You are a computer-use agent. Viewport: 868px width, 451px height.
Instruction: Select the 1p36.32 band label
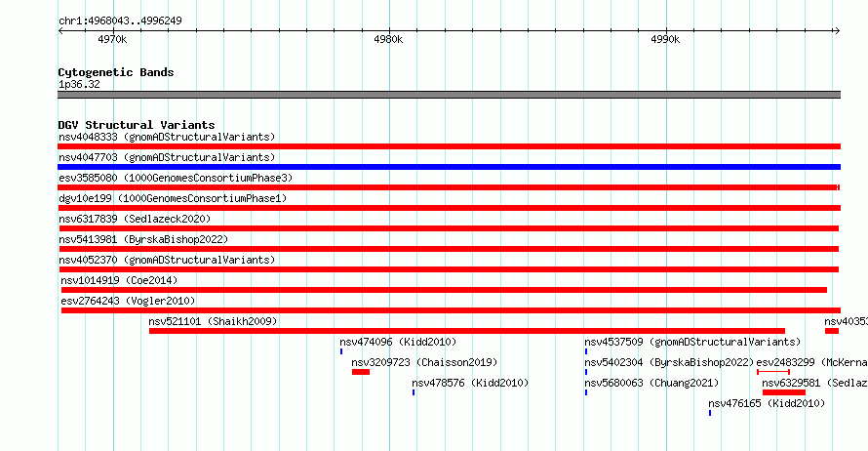point(79,84)
